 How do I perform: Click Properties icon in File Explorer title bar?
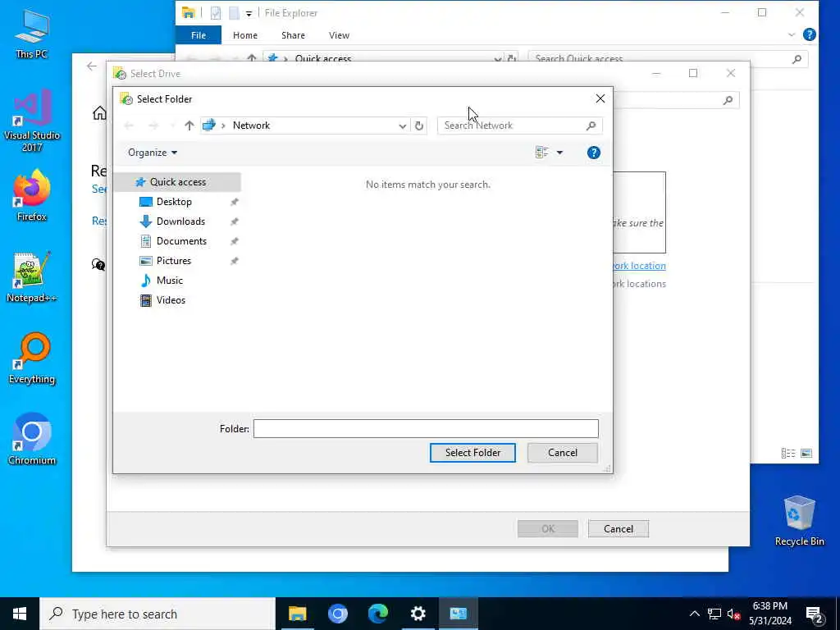216,13
